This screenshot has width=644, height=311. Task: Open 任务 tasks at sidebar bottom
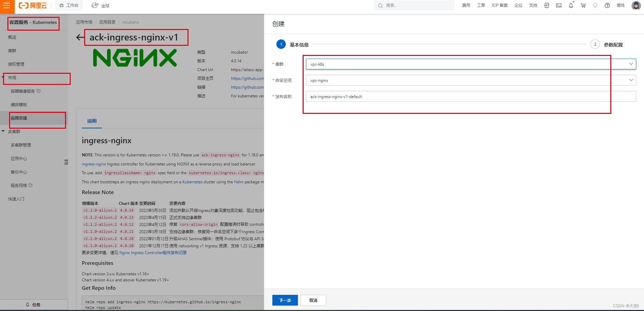tap(34, 305)
